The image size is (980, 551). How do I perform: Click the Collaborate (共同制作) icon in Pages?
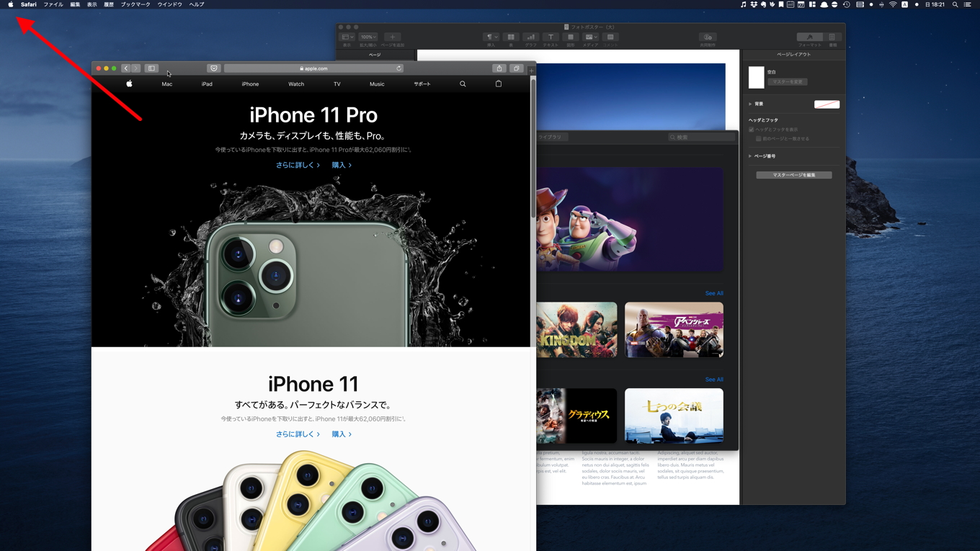pyautogui.click(x=708, y=37)
